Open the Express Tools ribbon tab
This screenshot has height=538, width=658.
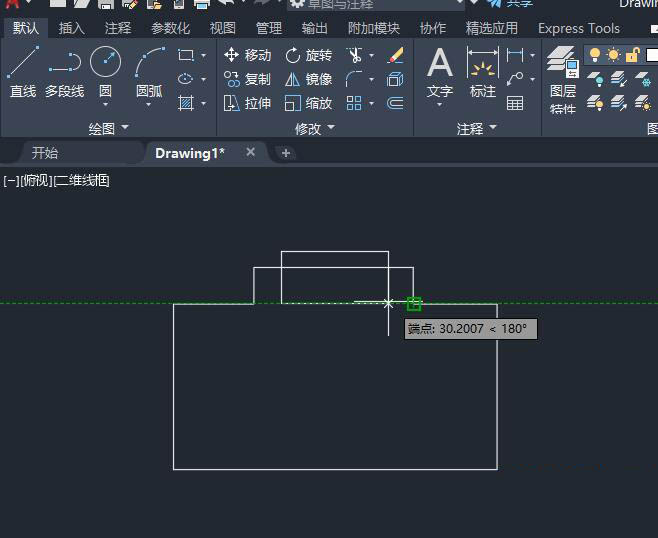[579, 28]
